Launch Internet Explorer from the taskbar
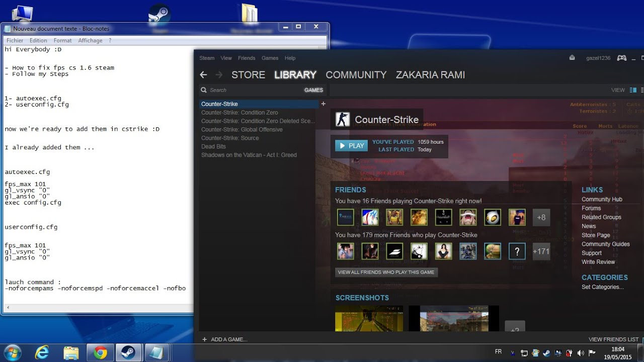 pyautogui.click(x=42, y=353)
